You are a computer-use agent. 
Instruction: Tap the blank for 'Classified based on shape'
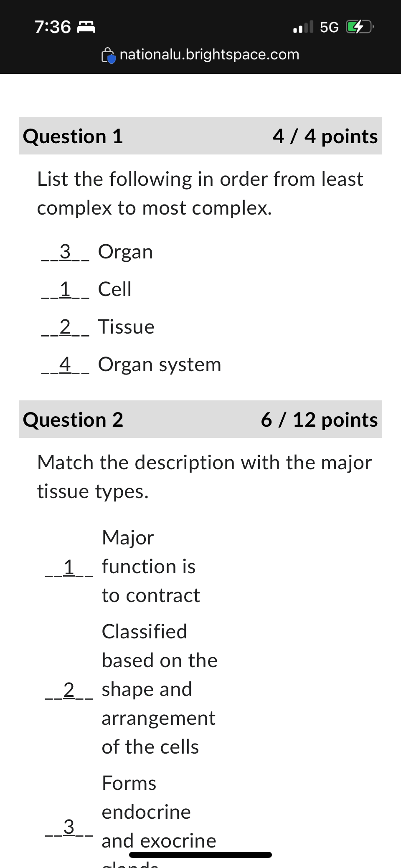point(69,689)
